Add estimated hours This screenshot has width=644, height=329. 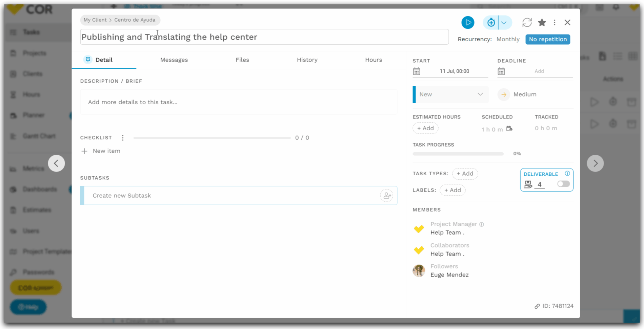(425, 128)
